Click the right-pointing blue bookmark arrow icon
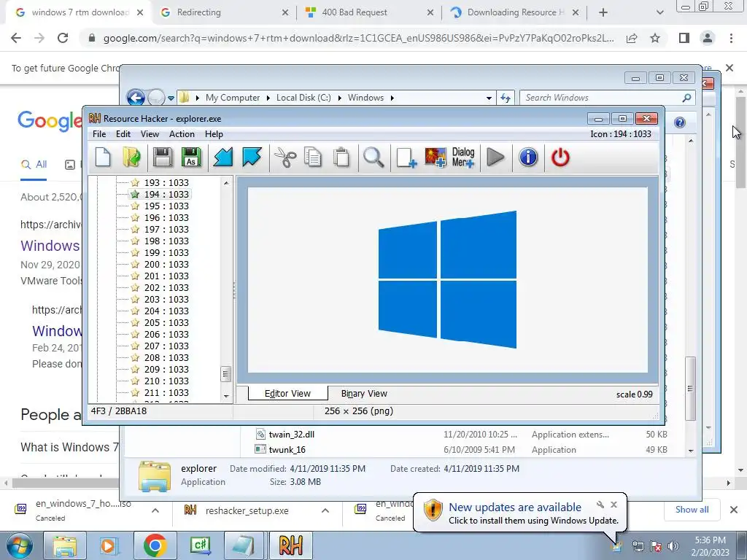The height and width of the screenshot is (560, 747). click(x=252, y=157)
